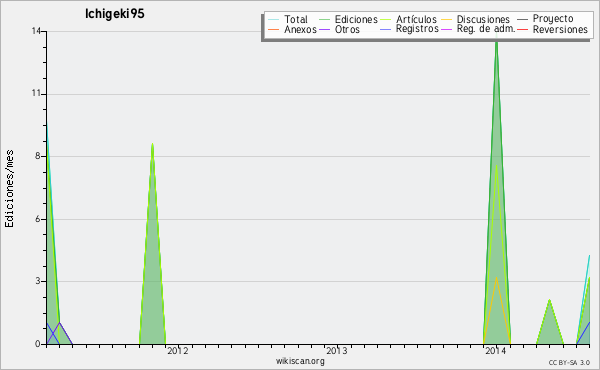Select the Registros legend label
Viewport: 600px width, 370px height.
(417, 29)
